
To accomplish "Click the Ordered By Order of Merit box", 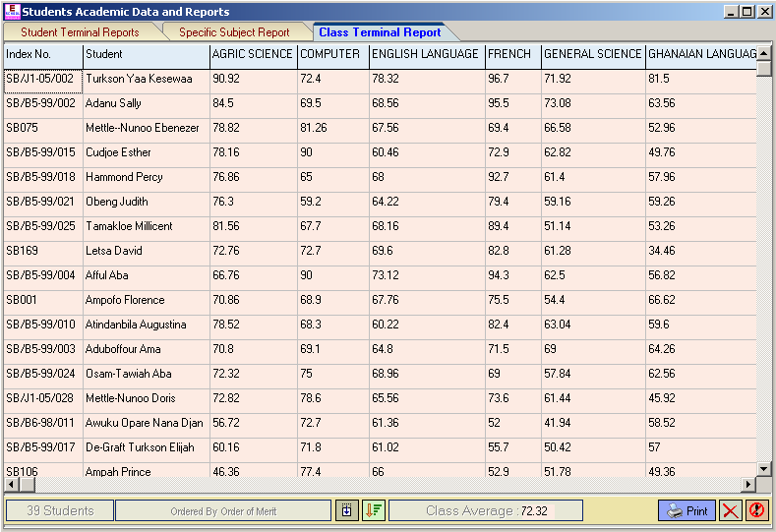I will pyautogui.click(x=223, y=510).
